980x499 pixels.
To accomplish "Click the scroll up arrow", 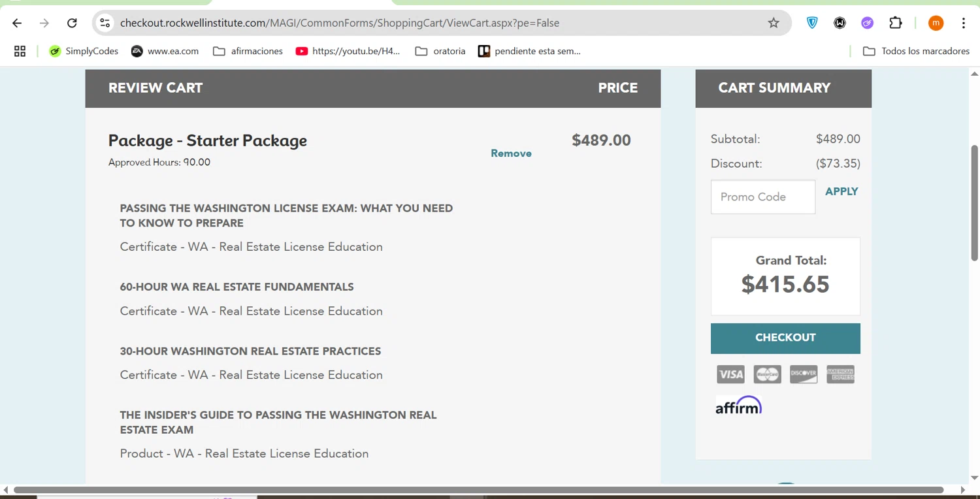I will (x=975, y=74).
